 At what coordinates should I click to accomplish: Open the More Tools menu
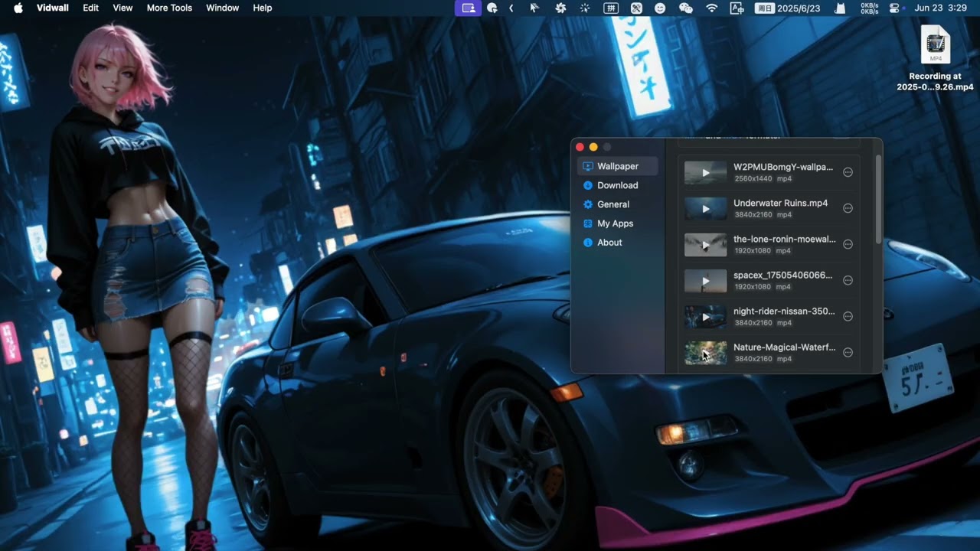[x=170, y=8]
